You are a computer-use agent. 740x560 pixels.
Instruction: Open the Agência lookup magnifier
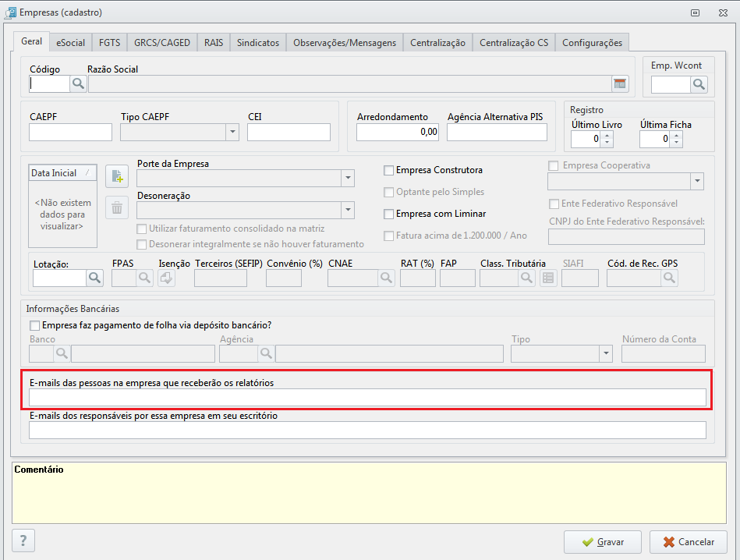click(266, 353)
